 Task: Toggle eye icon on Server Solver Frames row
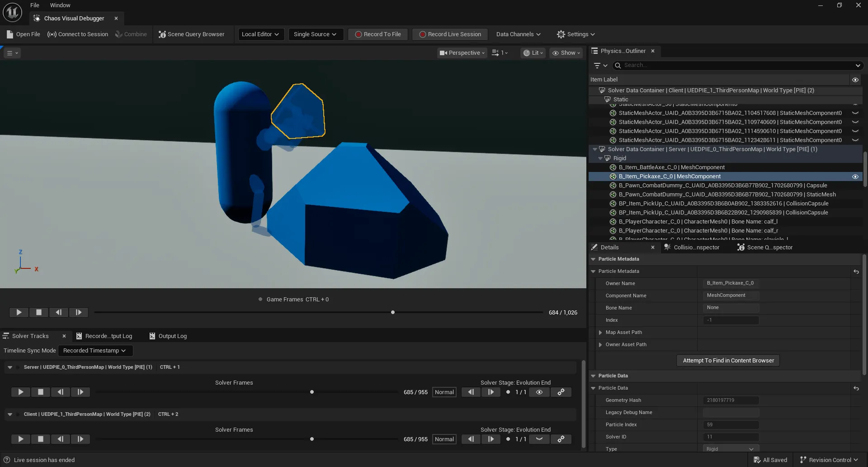[539, 392]
